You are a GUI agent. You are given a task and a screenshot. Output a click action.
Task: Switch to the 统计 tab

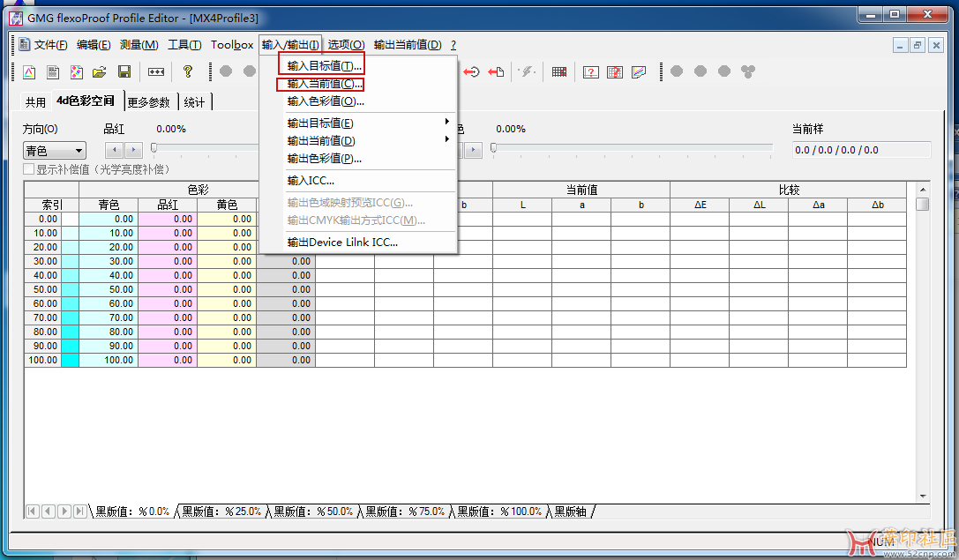[x=194, y=102]
